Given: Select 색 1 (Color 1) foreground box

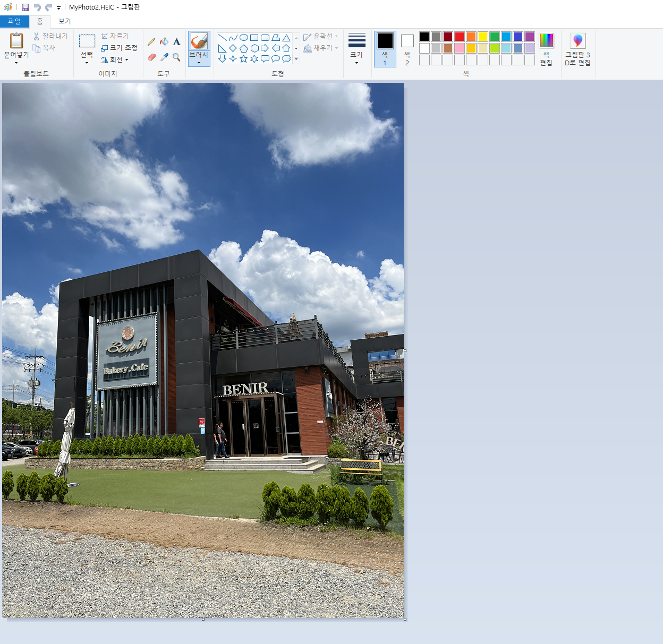Looking at the screenshot, I should click(x=385, y=49).
